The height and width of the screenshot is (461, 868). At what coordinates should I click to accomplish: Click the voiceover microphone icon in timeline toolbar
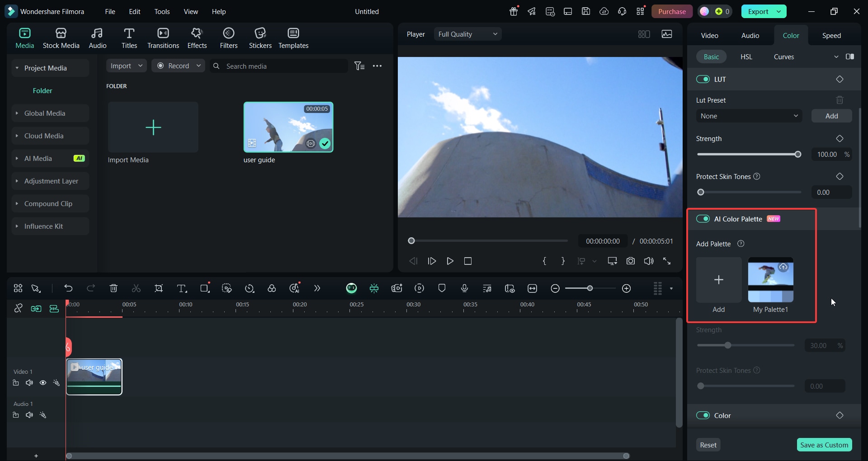coord(464,288)
